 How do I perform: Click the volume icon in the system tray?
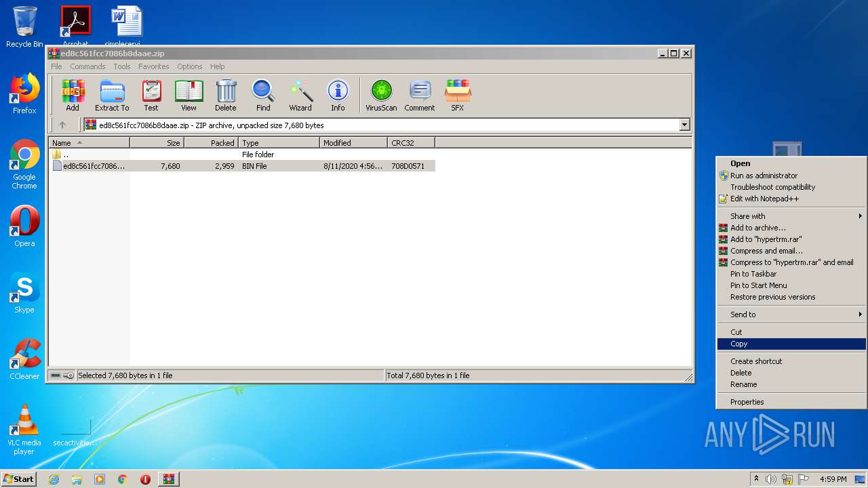coord(771,479)
